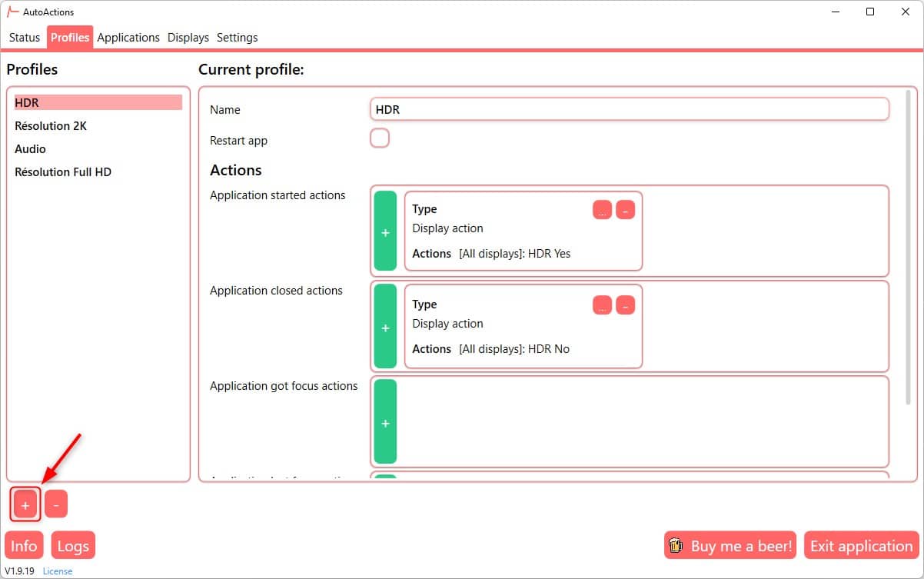Select the HDR Yes display action card
The width and height of the screenshot is (924, 579).
(523, 231)
